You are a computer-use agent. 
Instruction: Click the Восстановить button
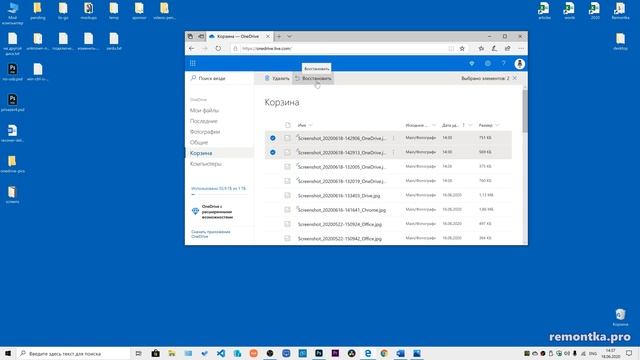tap(313, 78)
